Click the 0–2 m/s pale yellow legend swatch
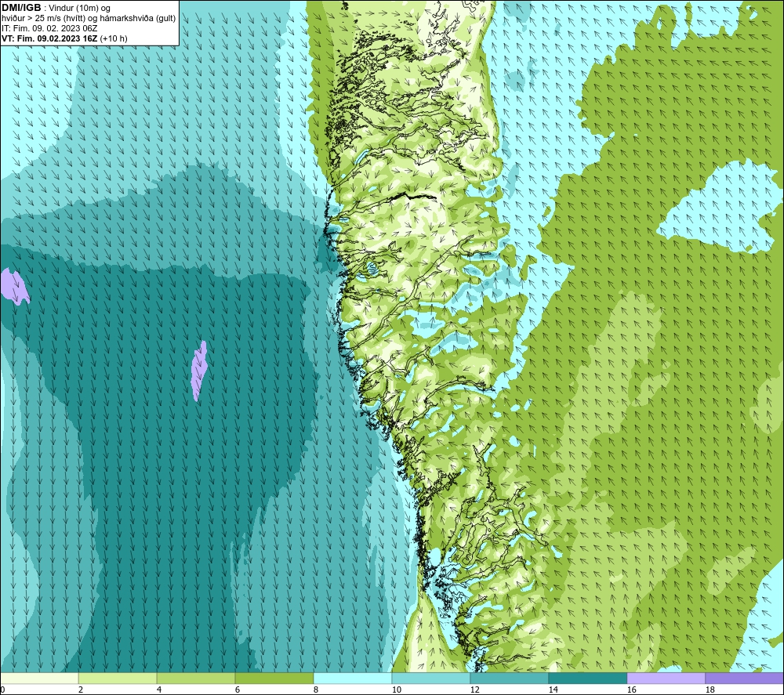Screen dimensions: 784x695 pyautogui.click(x=39, y=678)
